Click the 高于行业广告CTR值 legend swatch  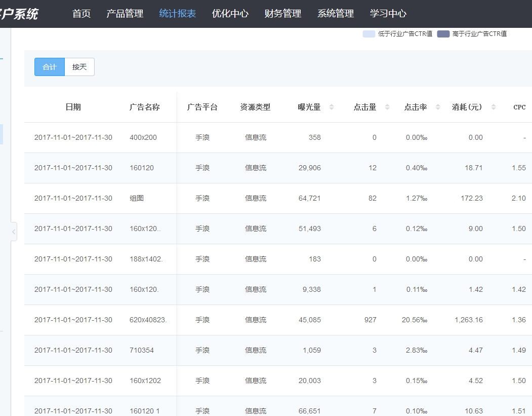(x=443, y=33)
